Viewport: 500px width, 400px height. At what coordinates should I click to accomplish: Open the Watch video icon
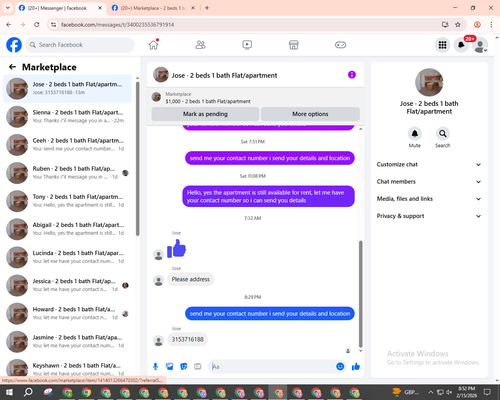pos(247,45)
